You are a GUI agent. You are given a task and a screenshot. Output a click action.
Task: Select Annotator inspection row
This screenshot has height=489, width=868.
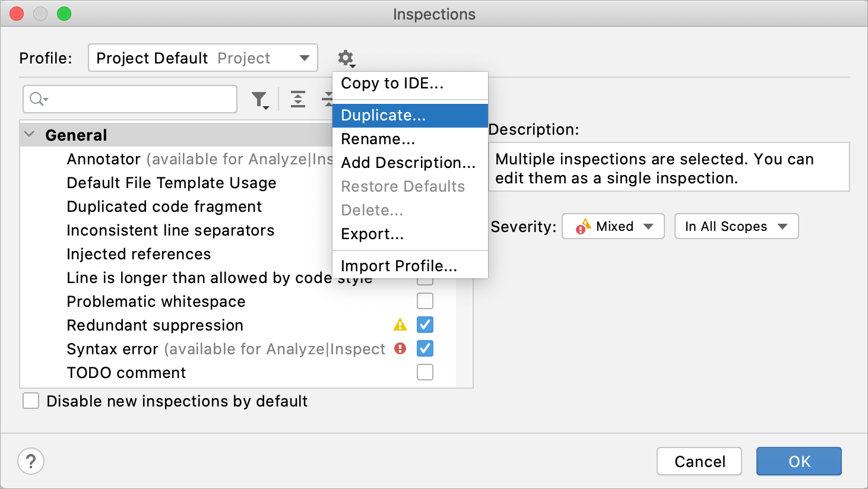pos(176,159)
